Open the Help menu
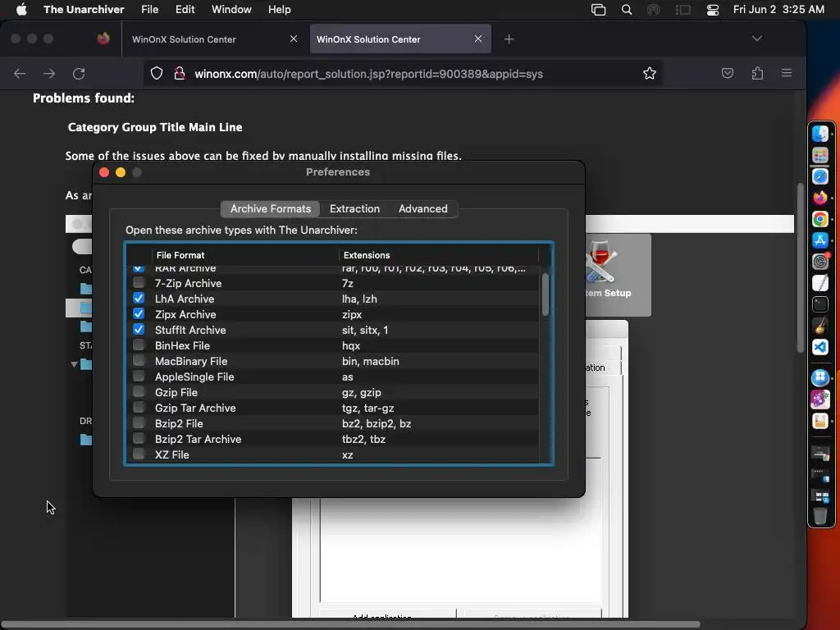Viewport: 840px width, 630px height. tap(279, 10)
